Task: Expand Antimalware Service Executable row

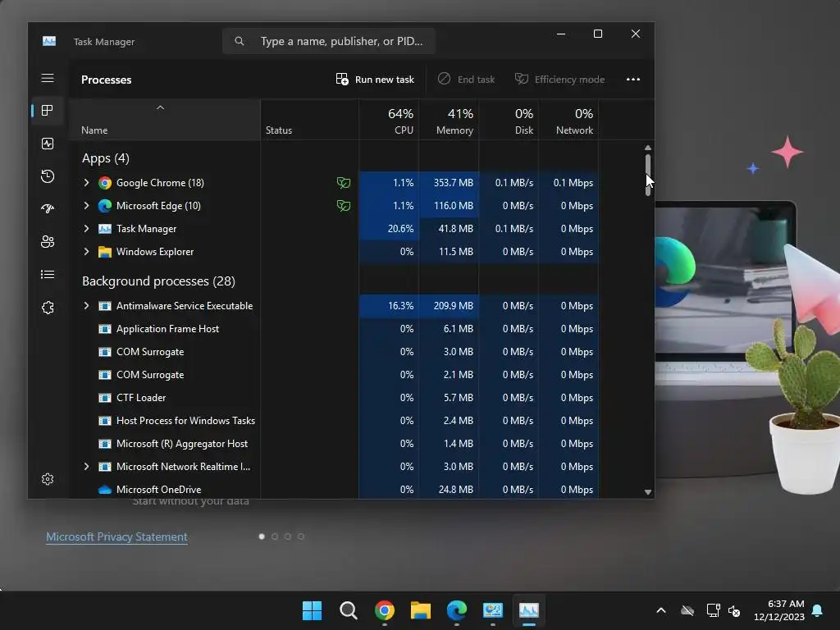Action: pyautogui.click(x=86, y=306)
